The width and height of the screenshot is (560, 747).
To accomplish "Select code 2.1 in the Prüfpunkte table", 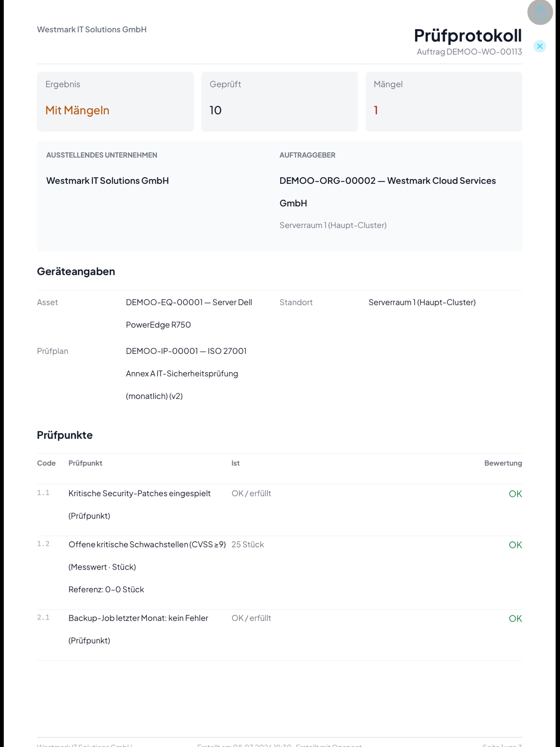I will [x=43, y=618].
